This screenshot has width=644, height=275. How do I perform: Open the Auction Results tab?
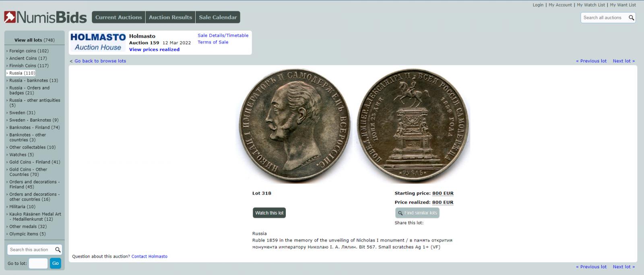point(170,17)
